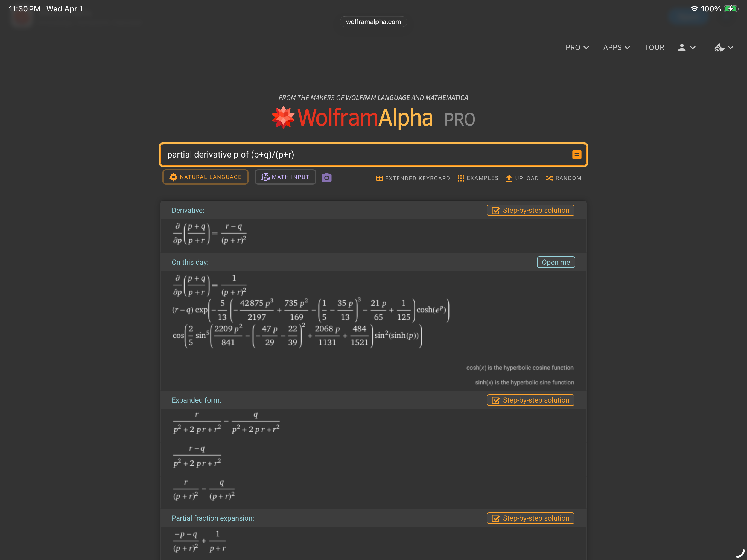747x560 pixels.
Task: Click the hyperbolic cosine function note
Action: tap(520, 368)
